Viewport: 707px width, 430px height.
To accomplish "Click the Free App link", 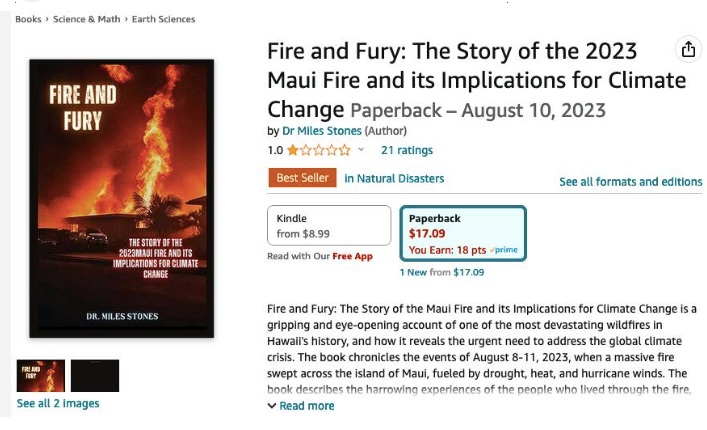I will [x=352, y=256].
